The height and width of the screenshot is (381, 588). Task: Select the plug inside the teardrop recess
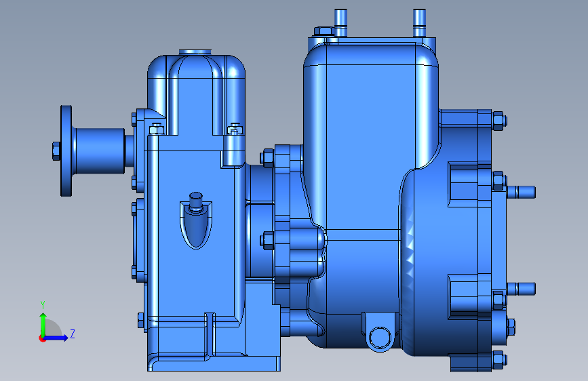pyautogui.click(x=195, y=203)
